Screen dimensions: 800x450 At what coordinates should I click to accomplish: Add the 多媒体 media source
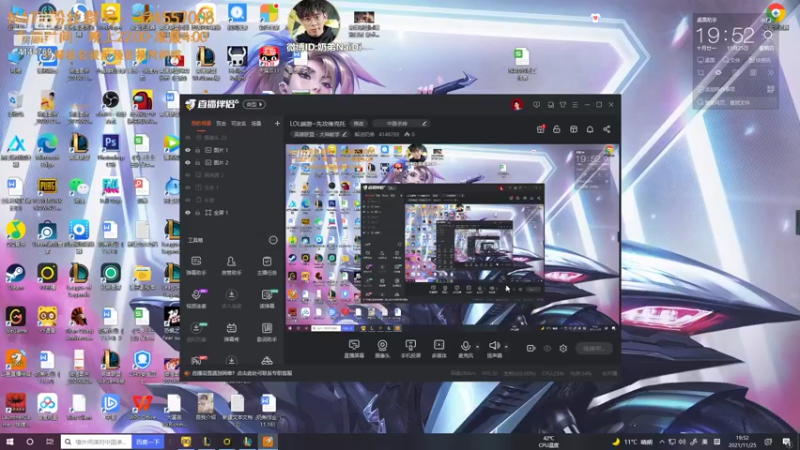pyautogui.click(x=439, y=349)
